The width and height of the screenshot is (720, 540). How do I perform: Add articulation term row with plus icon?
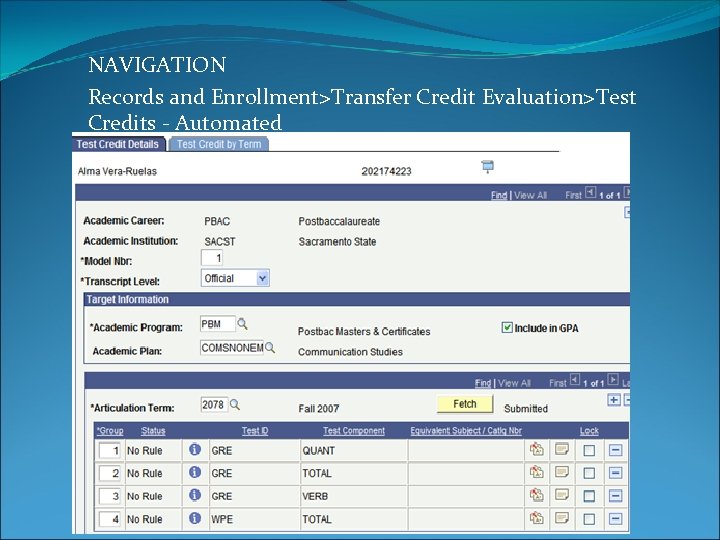coord(614,400)
